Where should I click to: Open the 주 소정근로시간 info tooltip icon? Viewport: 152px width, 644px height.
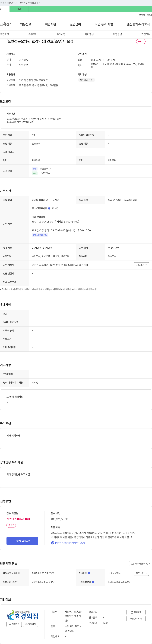coord(49,208)
